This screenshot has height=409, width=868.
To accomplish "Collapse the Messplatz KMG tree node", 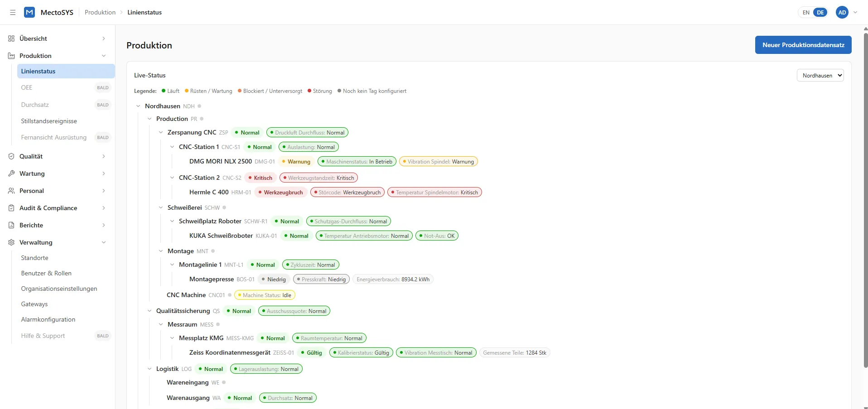I will point(172,338).
